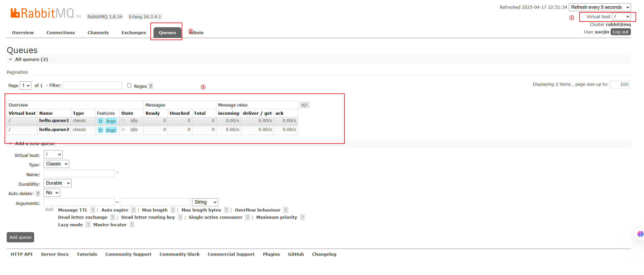Click the floating brain assistant icon
This screenshot has height=275, width=644.
(x=640, y=234)
